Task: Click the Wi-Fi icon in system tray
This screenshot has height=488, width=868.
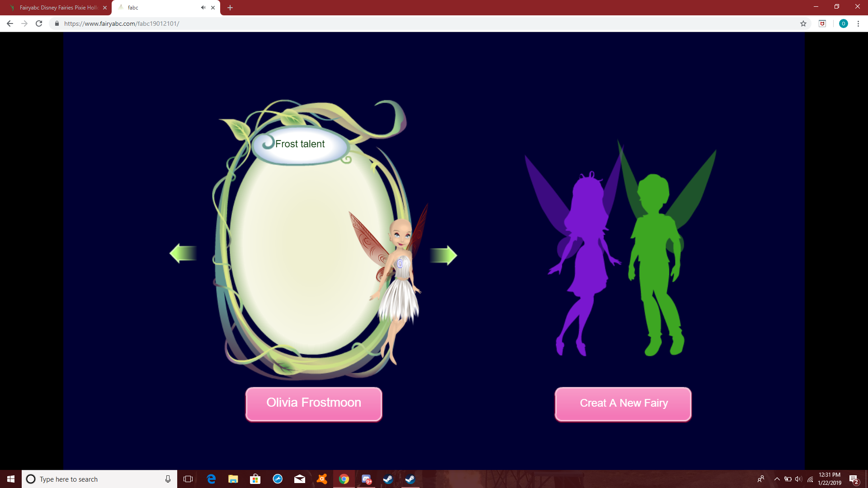Action: (809, 479)
